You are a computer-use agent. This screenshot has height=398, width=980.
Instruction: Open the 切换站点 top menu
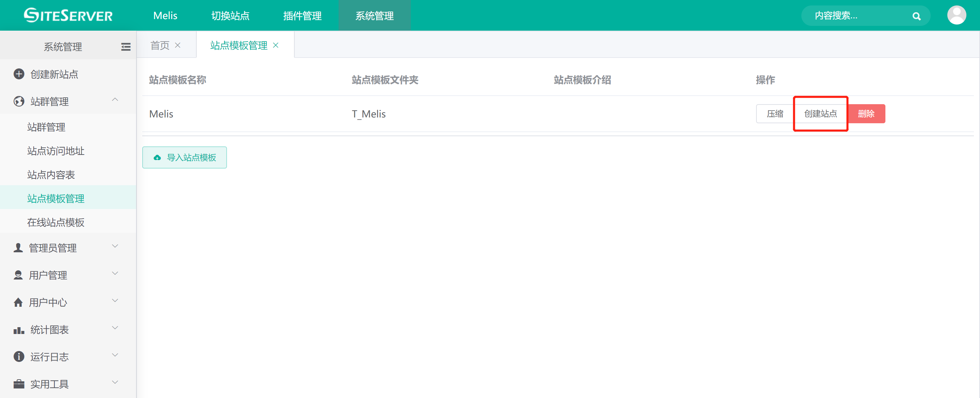230,16
